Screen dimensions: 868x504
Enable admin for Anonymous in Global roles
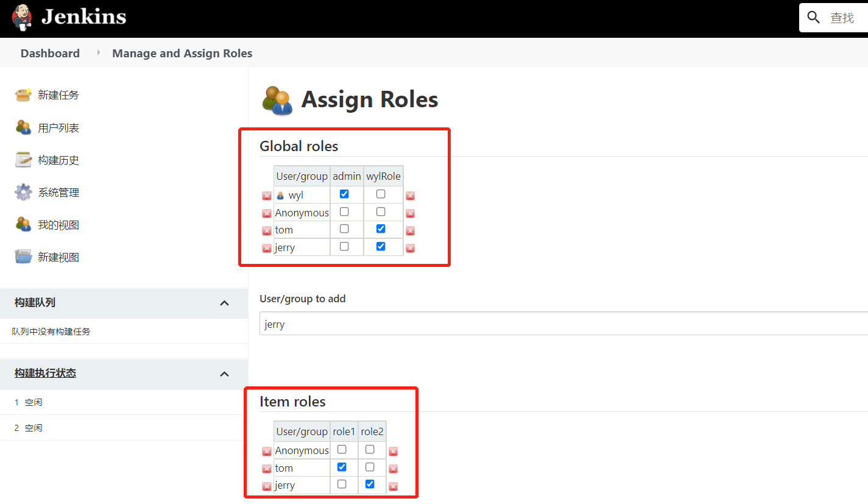pyautogui.click(x=344, y=211)
